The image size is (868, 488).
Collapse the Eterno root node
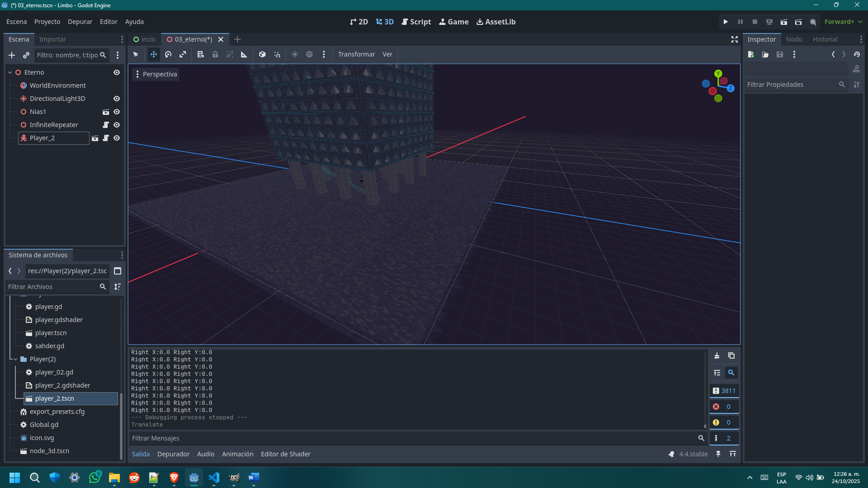10,72
